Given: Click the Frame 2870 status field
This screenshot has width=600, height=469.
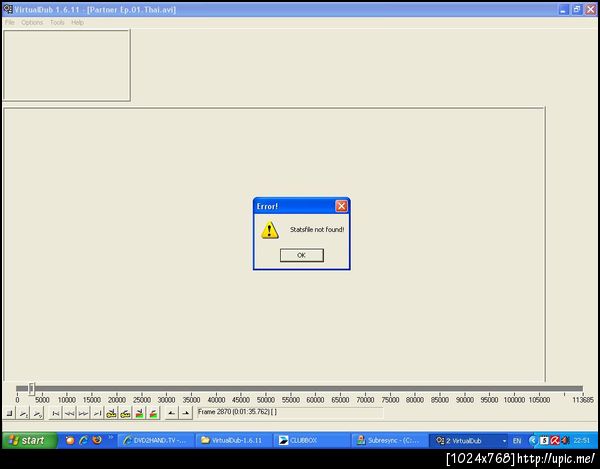Looking at the screenshot, I should [290, 412].
